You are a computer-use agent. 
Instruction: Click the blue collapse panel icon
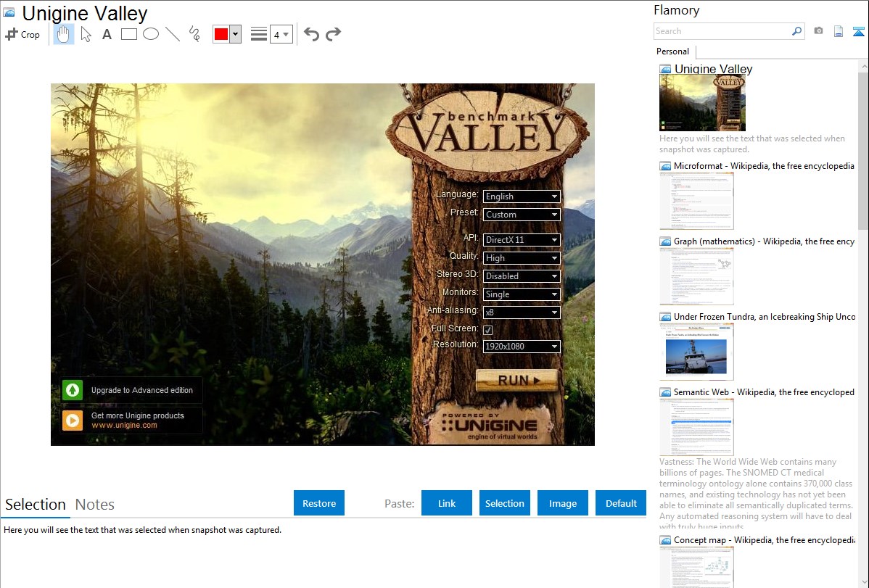click(x=858, y=31)
